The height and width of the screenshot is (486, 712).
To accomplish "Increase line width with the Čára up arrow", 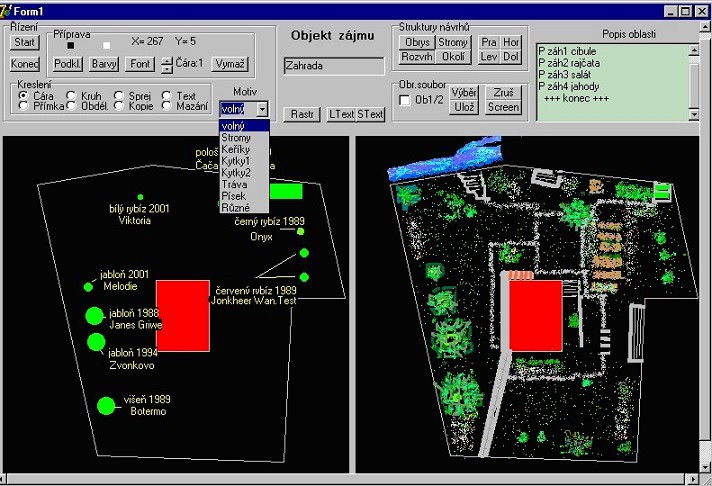I will [166, 60].
